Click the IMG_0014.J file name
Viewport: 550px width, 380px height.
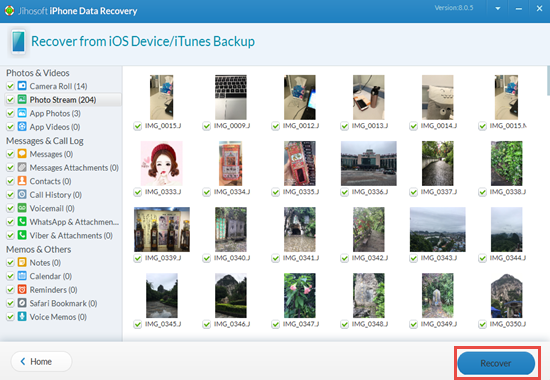coord(439,126)
